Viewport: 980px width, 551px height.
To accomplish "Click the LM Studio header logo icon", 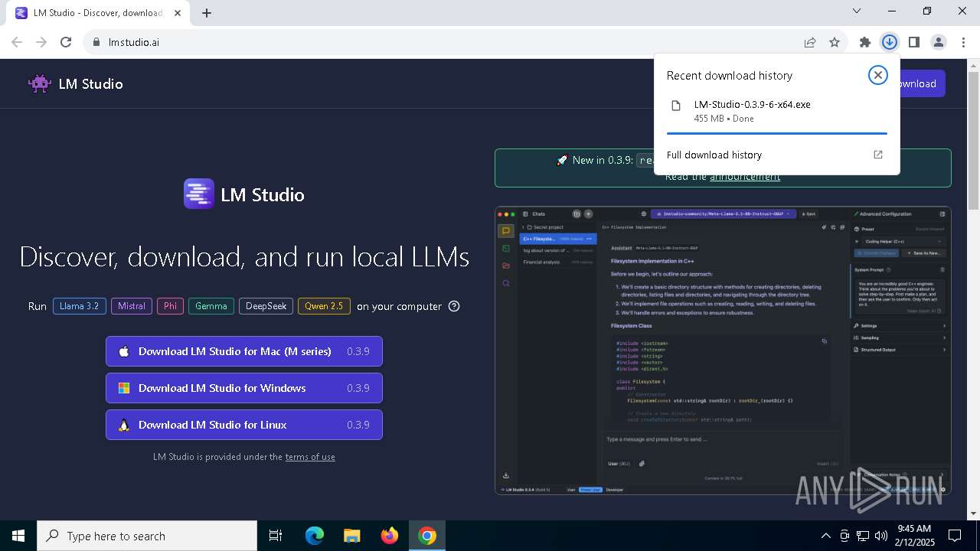I will [40, 83].
